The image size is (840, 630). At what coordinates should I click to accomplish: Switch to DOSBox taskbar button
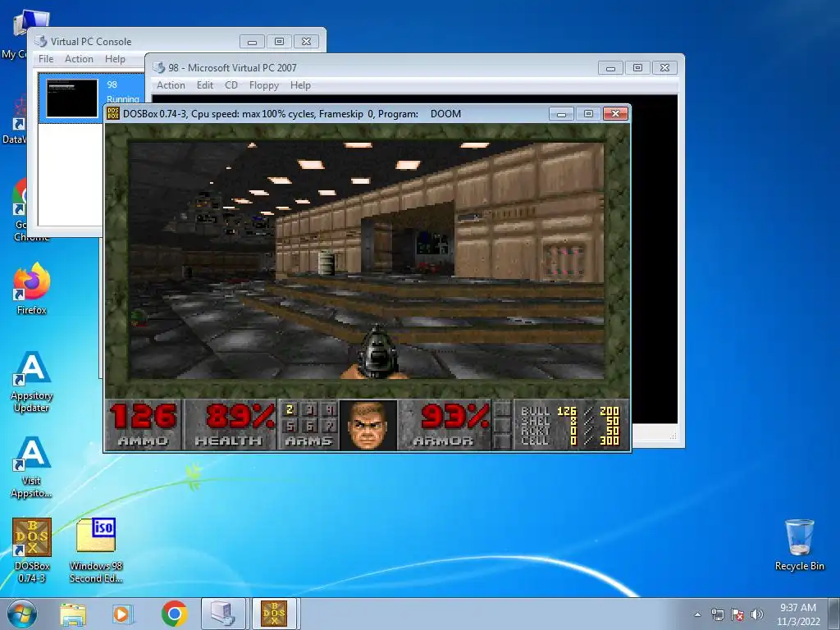[274, 614]
